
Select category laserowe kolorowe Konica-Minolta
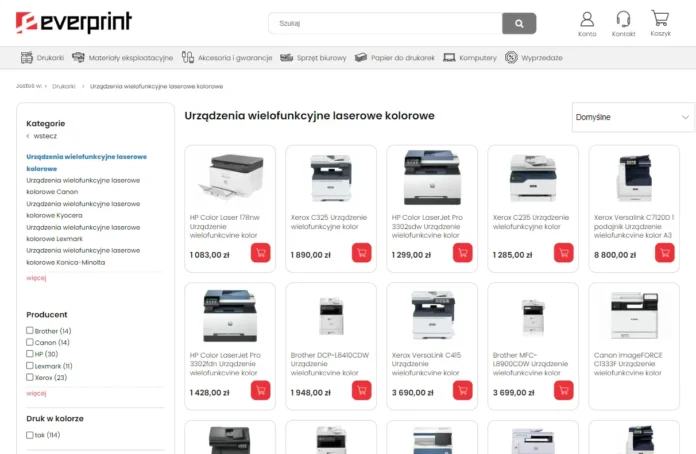tap(83, 257)
